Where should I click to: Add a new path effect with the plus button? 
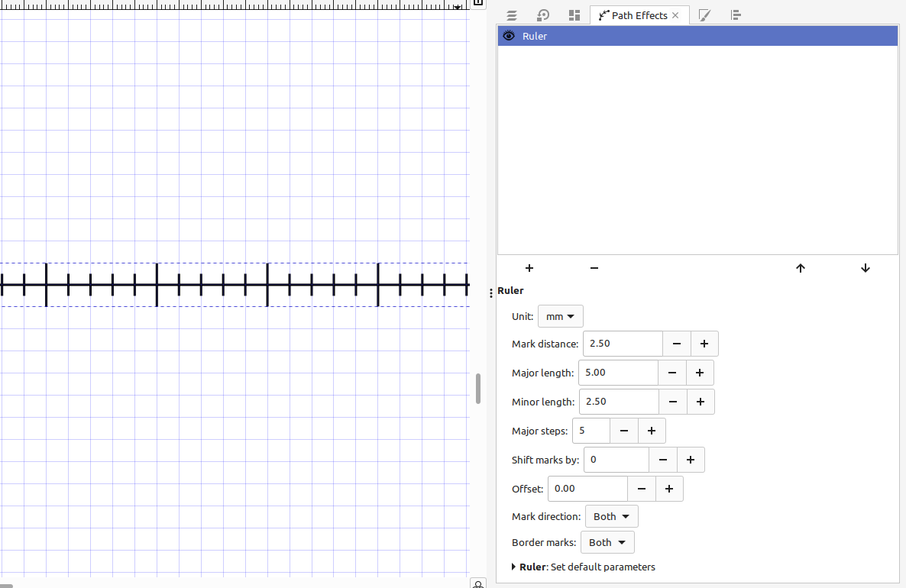coord(529,268)
